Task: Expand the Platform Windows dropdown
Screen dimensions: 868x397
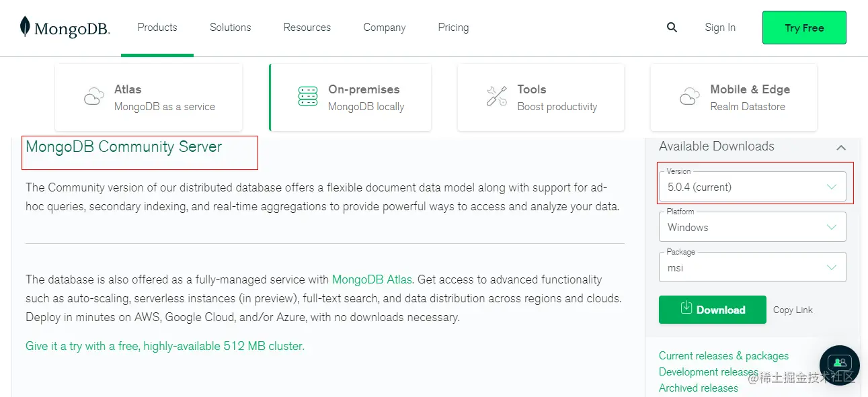Action: [x=752, y=227]
